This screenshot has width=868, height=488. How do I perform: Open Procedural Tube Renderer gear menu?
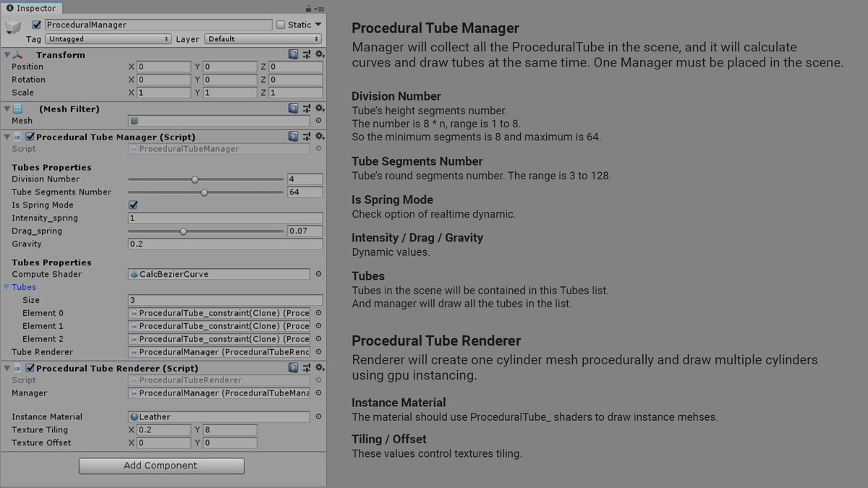319,367
